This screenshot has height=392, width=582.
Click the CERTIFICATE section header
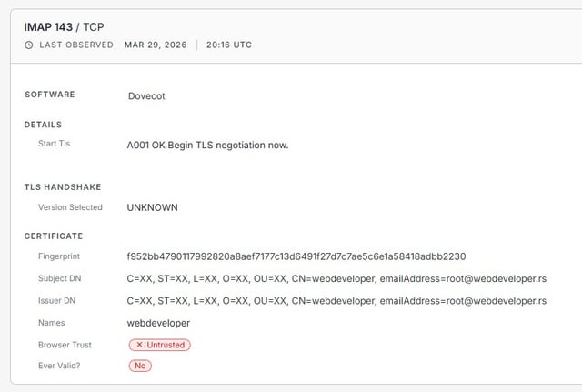tap(54, 236)
